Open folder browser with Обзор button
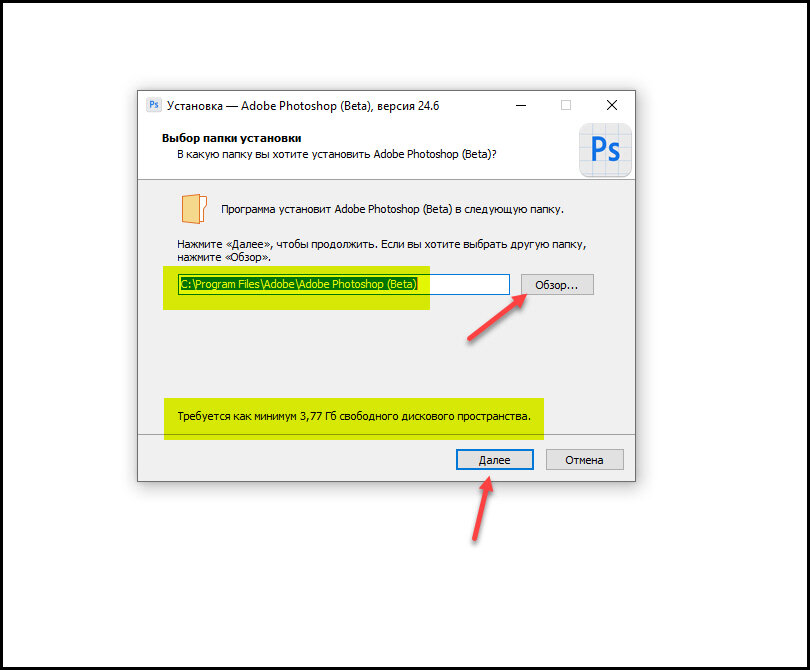This screenshot has height=670, width=810. point(557,285)
